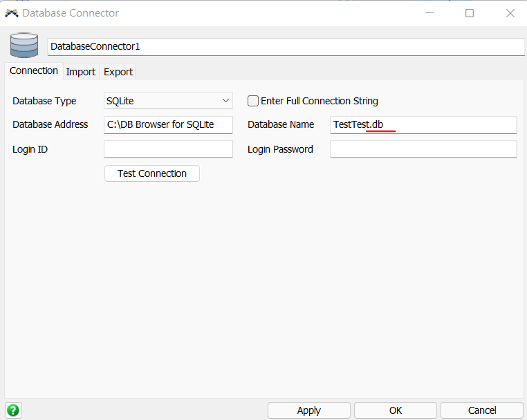
Task: Click the FlexSim app icon in title bar
Action: click(12, 13)
